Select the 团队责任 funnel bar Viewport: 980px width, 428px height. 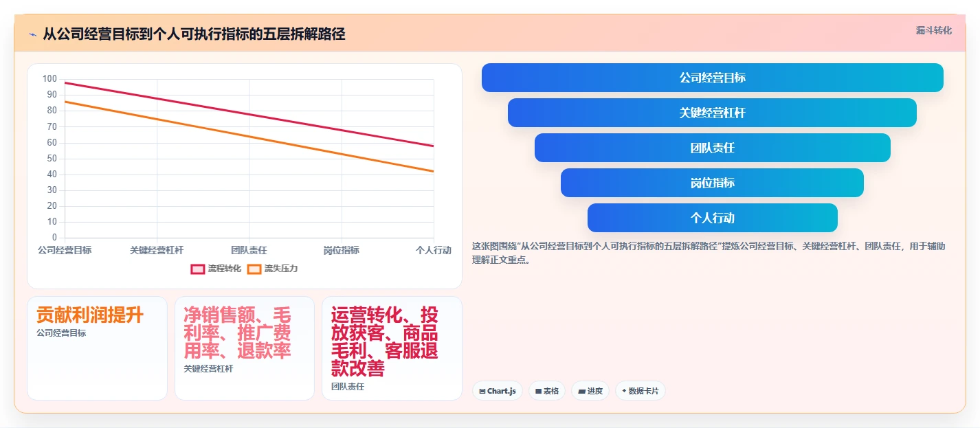[712, 148]
